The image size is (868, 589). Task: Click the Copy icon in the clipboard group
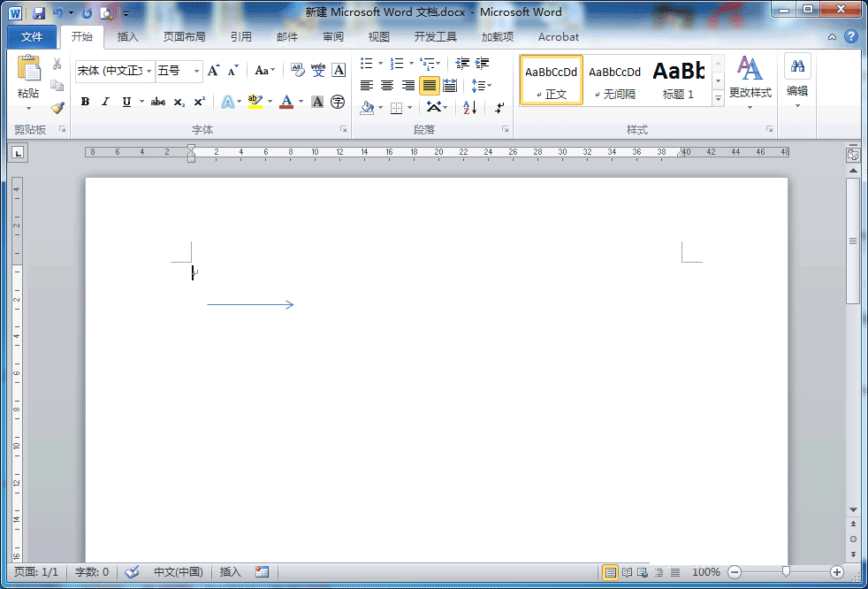tap(57, 85)
